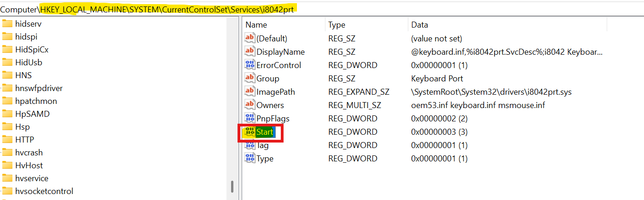Select the DisplayName value name
The height and width of the screenshot is (200, 644).
(x=280, y=51)
